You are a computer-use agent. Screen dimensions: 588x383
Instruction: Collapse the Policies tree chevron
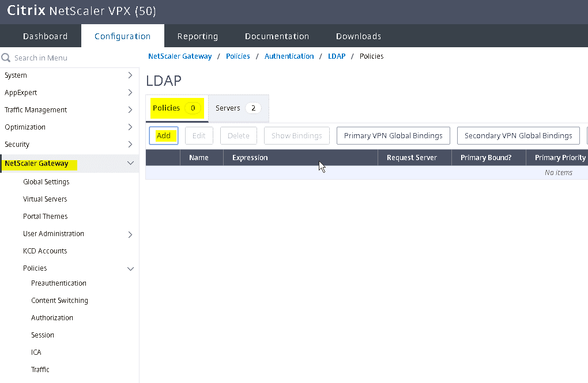[130, 269]
